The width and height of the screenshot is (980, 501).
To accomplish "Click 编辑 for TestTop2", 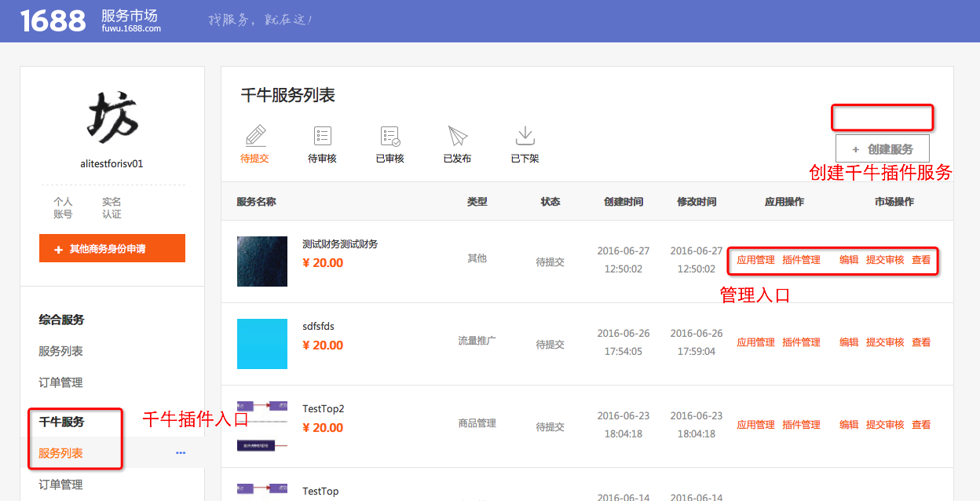I will [849, 425].
